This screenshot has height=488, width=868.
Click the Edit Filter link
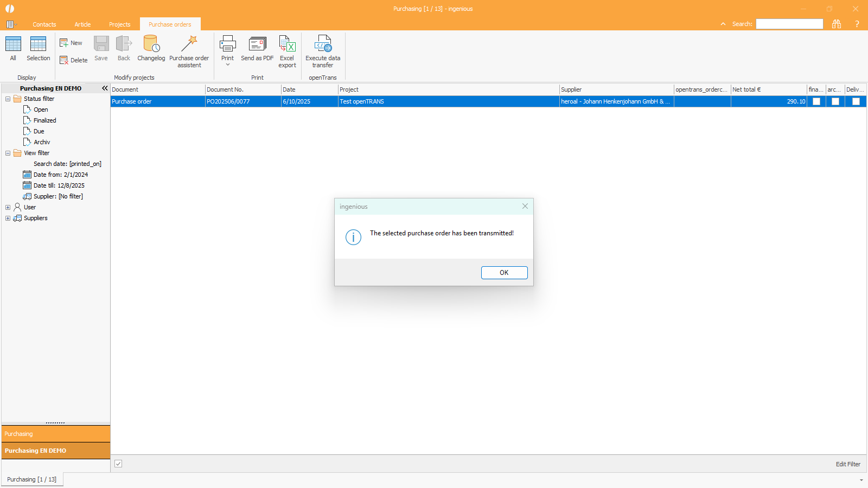[x=847, y=464]
